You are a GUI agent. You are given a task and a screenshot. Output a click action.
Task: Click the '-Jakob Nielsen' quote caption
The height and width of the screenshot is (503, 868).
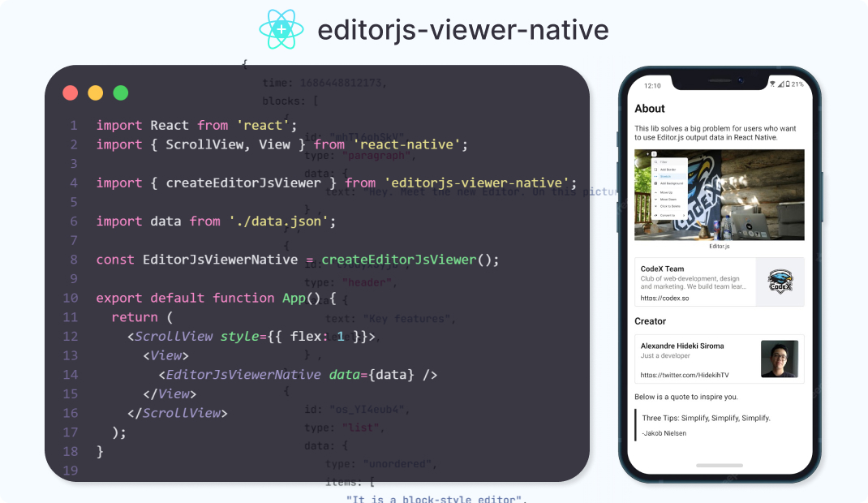point(664,433)
